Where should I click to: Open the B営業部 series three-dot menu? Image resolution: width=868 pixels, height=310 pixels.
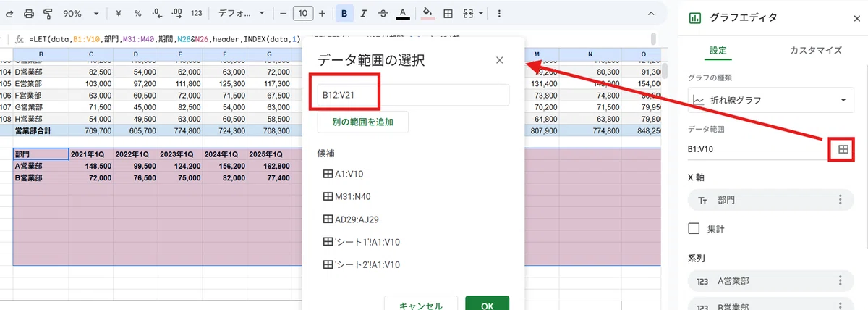click(840, 306)
